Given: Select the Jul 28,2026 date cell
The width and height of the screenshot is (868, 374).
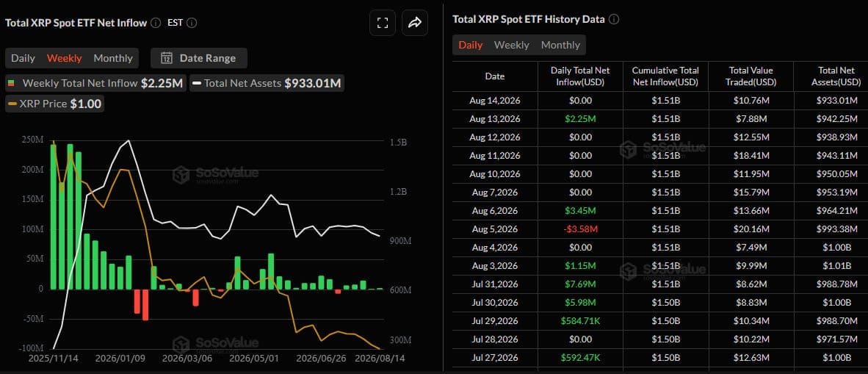Looking at the screenshot, I should point(495,339).
